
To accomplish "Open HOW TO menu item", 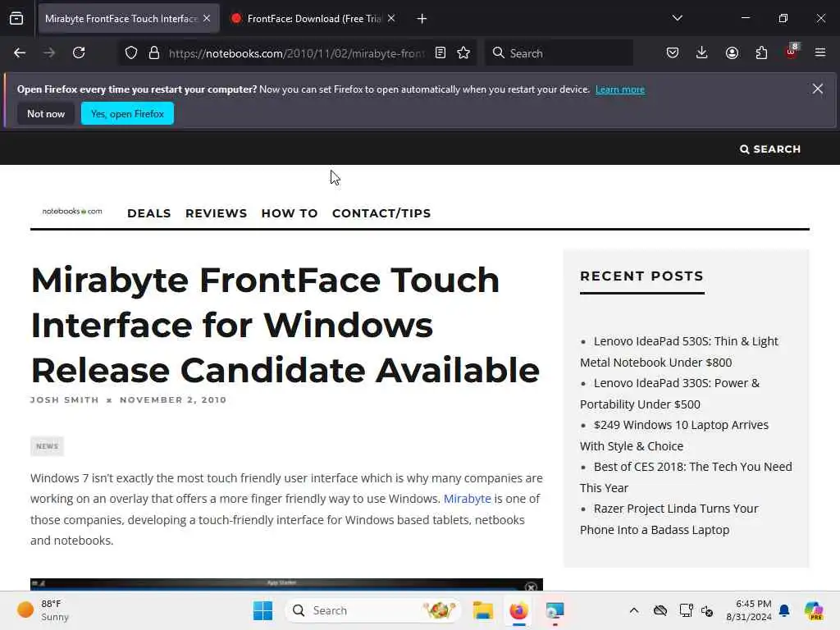I will (290, 213).
